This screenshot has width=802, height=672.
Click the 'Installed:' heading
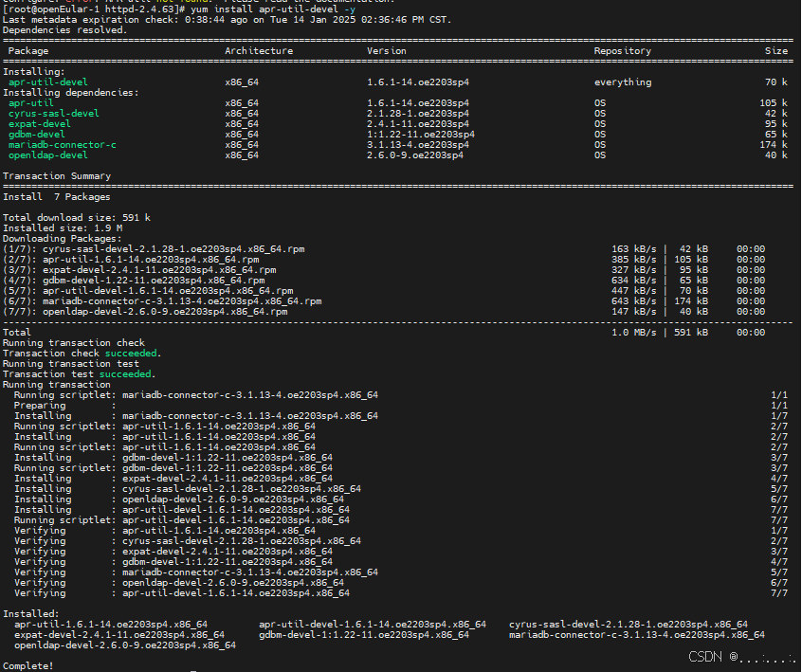tap(30, 613)
